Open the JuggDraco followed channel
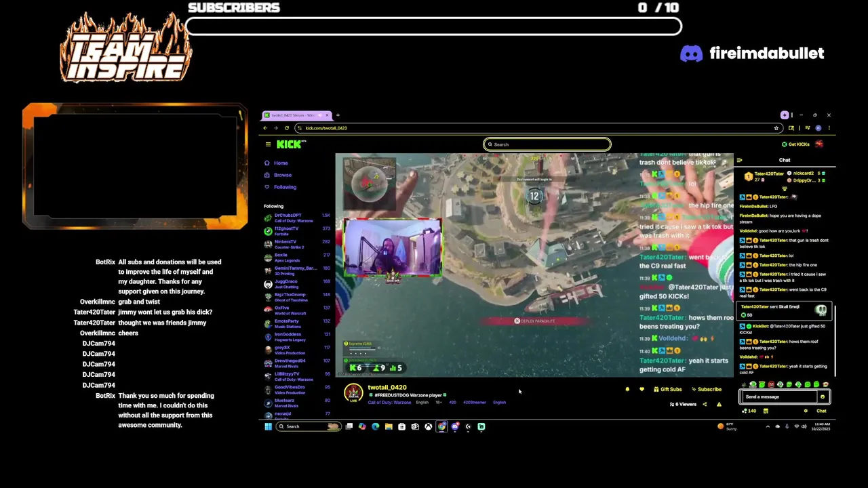868x488 pixels. tap(297, 283)
